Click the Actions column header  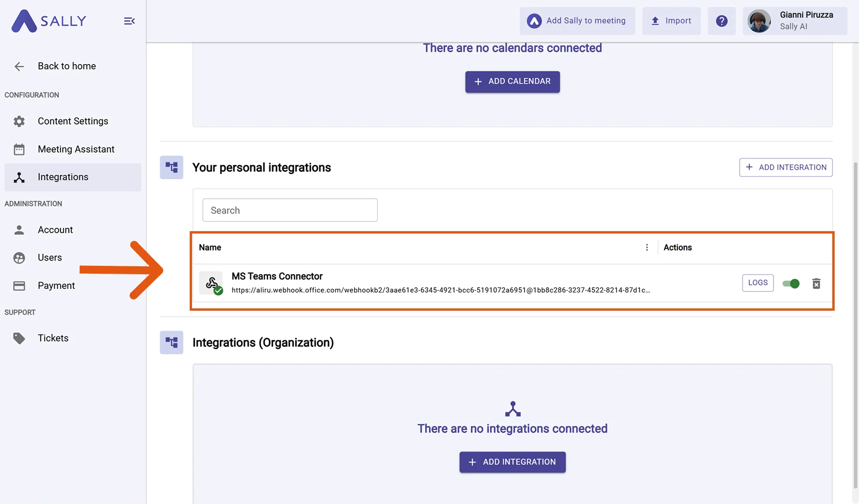tap(678, 248)
